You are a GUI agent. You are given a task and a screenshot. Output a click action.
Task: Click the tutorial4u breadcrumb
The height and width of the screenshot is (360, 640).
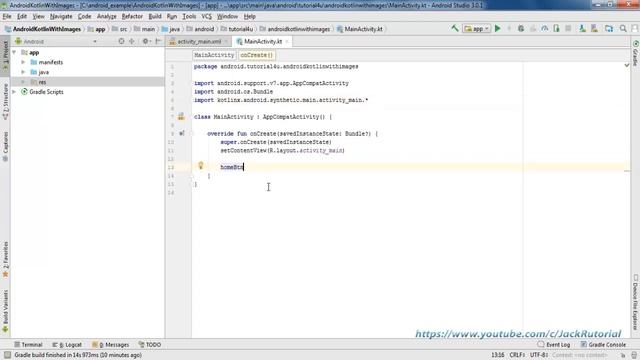[237, 29]
